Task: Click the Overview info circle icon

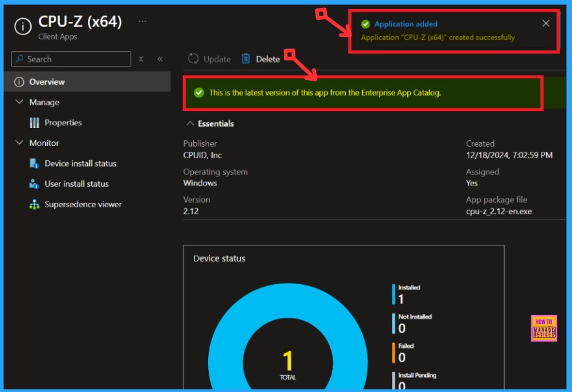Action: coord(19,81)
